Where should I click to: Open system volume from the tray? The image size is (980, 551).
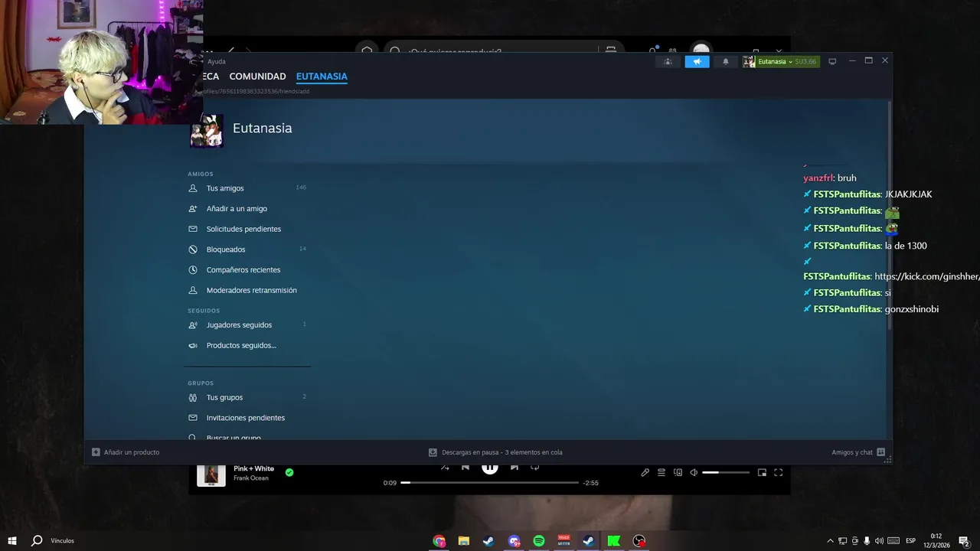click(879, 541)
